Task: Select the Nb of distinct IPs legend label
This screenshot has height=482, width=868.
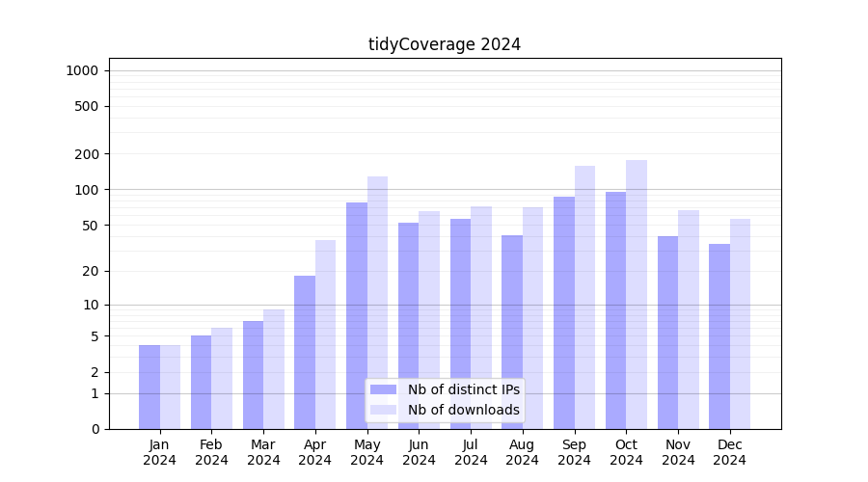Action: point(463,389)
